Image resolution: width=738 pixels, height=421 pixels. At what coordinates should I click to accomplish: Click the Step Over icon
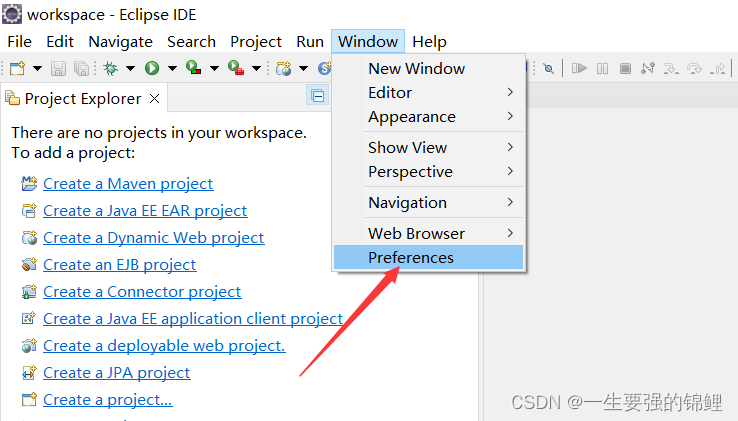click(x=694, y=69)
